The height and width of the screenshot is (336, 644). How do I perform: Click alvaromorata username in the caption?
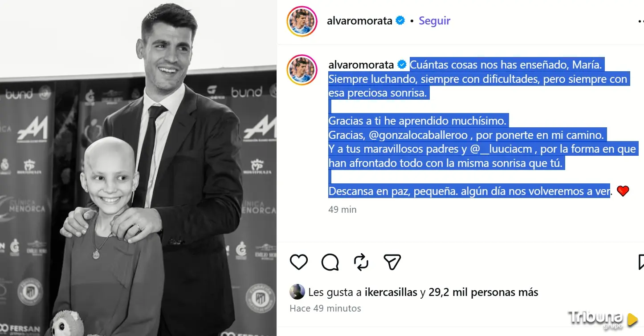361,65
